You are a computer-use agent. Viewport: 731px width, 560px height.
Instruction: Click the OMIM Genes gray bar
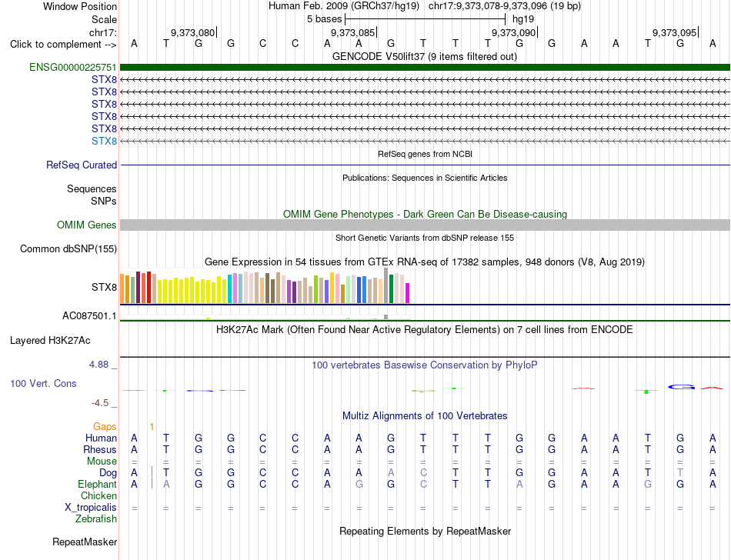point(425,225)
